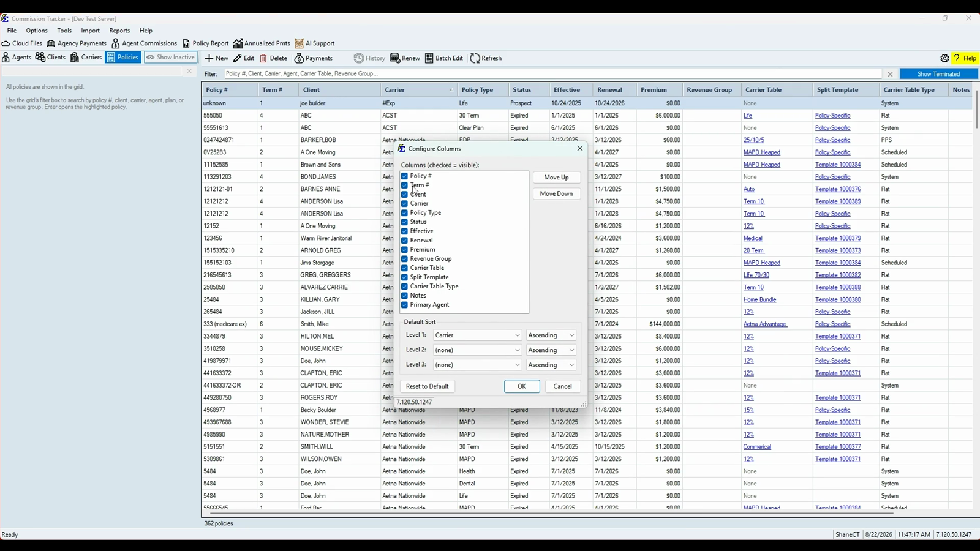Image resolution: width=980 pixels, height=551 pixels.
Task: Open Template 1000376 split template link
Action: (838, 189)
